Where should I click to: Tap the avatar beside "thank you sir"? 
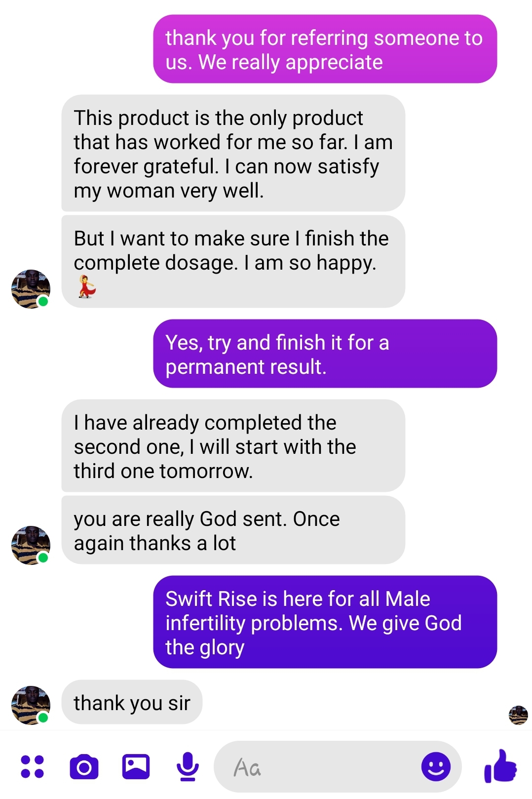pyautogui.click(x=31, y=705)
